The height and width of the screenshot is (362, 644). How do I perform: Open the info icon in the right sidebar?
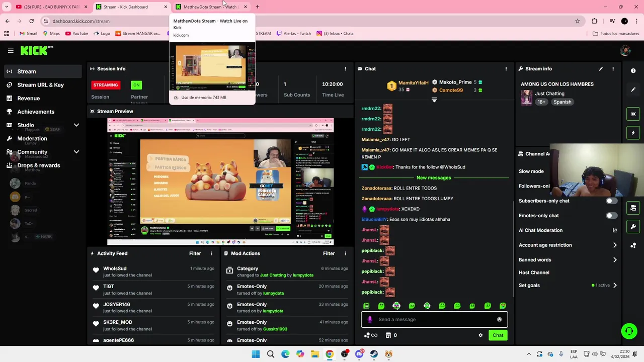pyautogui.click(x=633, y=71)
